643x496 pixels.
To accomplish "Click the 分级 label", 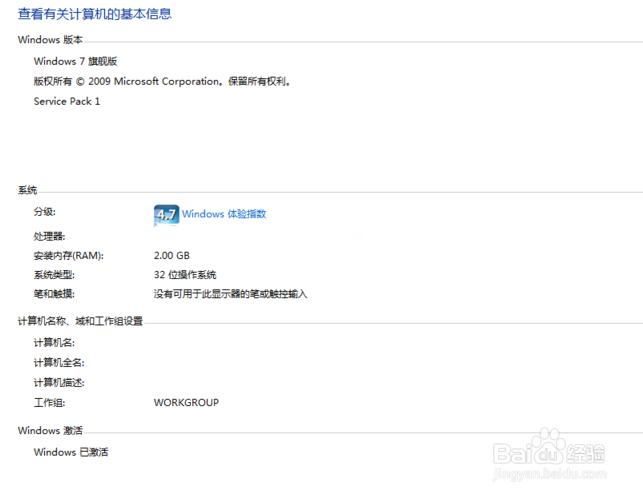I will click(x=44, y=212).
